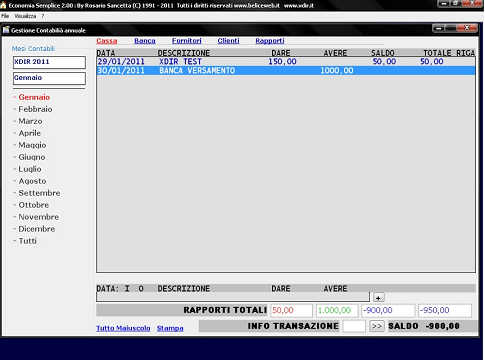
Task: Click the Dare total 50,00 field
Action: pyautogui.click(x=291, y=310)
